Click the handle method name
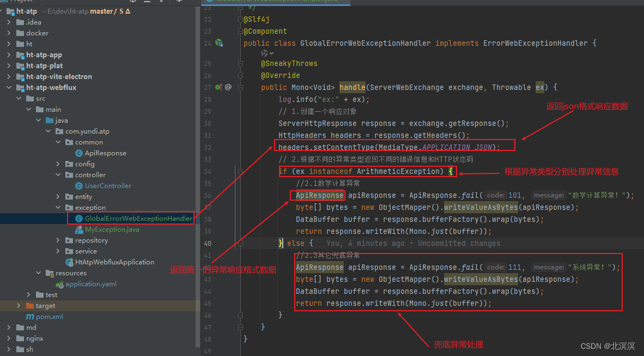The image size is (644, 356). (x=353, y=87)
